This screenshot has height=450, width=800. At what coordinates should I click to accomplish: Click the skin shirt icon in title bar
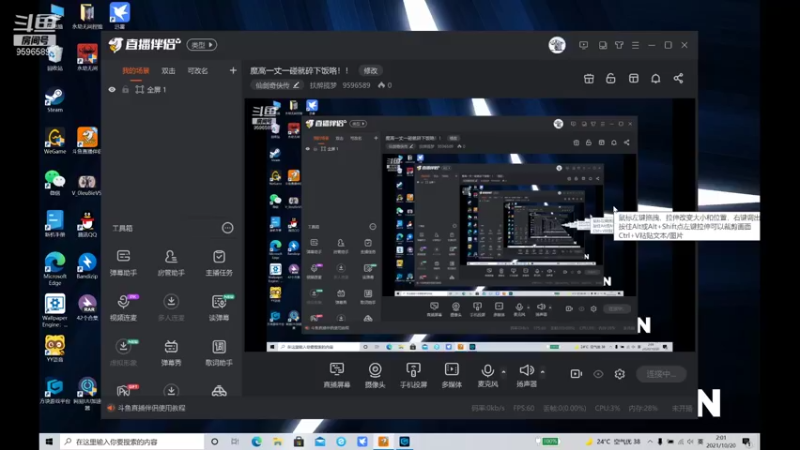(619, 45)
